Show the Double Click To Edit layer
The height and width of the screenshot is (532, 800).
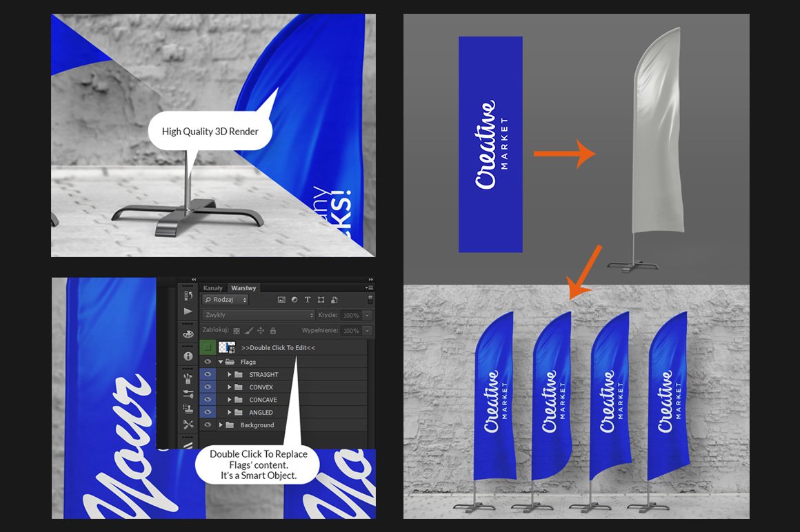coord(208,347)
